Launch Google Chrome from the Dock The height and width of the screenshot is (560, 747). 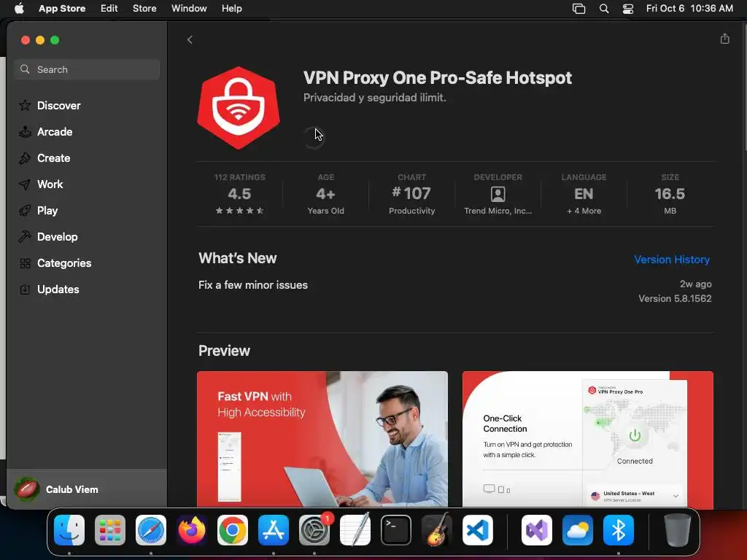click(233, 530)
